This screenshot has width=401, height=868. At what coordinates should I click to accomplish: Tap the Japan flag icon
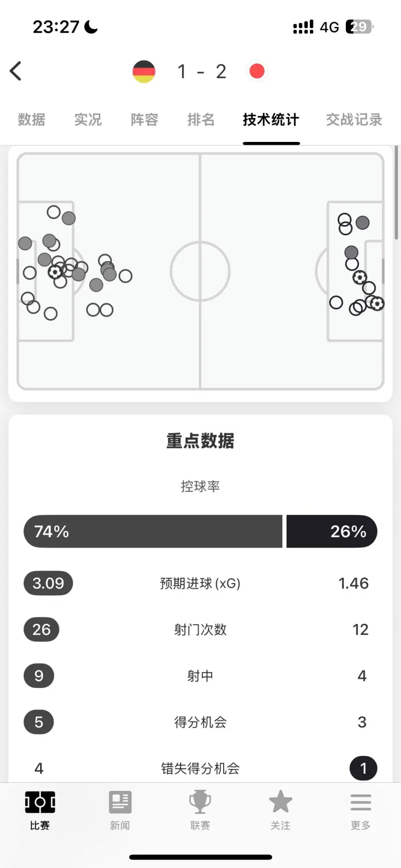pyautogui.click(x=257, y=71)
